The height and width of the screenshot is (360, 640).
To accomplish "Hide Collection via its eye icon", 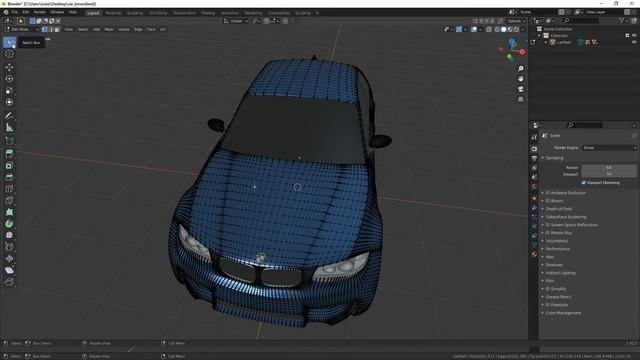I will pyautogui.click(x=634, y=36).
